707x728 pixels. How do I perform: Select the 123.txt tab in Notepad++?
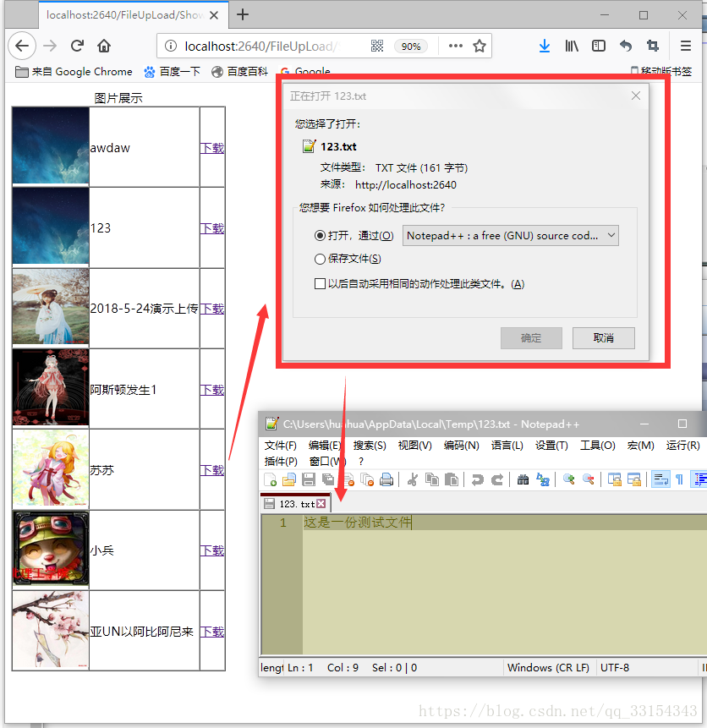pyautogui.click(x=295, y=504)
